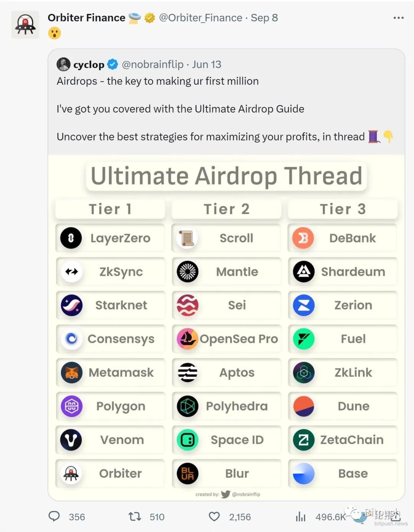The height and width of the screenshot is (532, 414).
Task: Click the ZetaChain icon
Action: (x=303, y=440)
